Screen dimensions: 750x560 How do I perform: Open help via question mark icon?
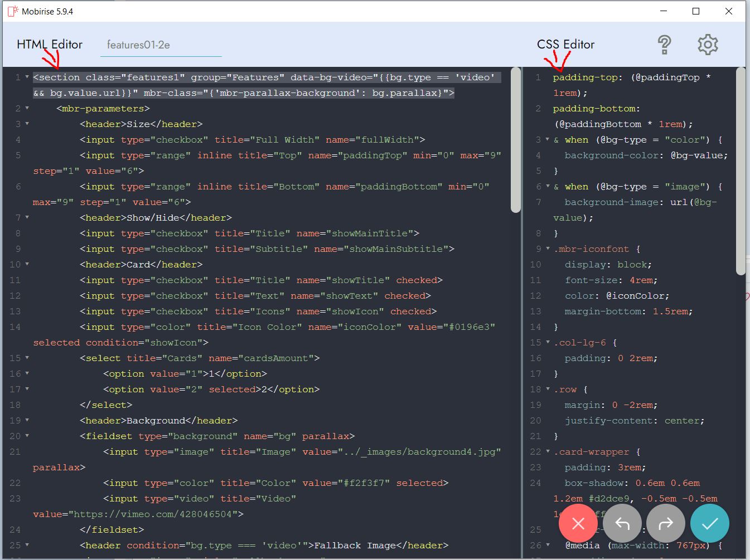664,45
